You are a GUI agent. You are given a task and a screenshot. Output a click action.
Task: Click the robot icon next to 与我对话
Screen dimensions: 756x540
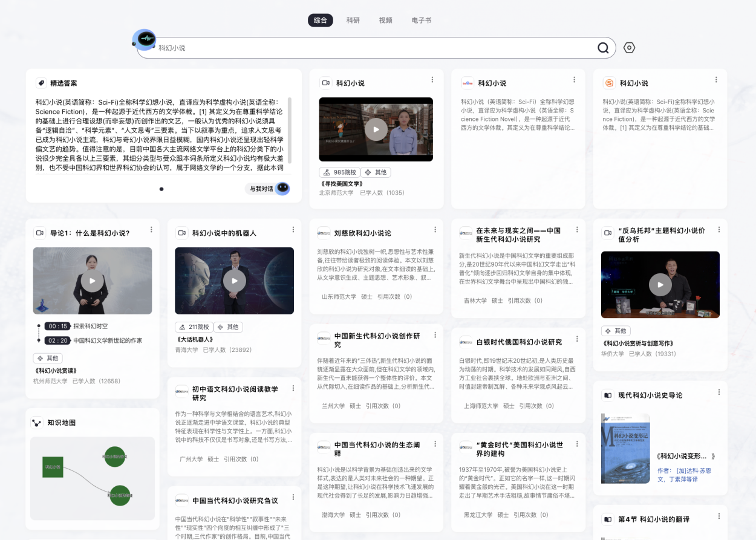point(282,189)
